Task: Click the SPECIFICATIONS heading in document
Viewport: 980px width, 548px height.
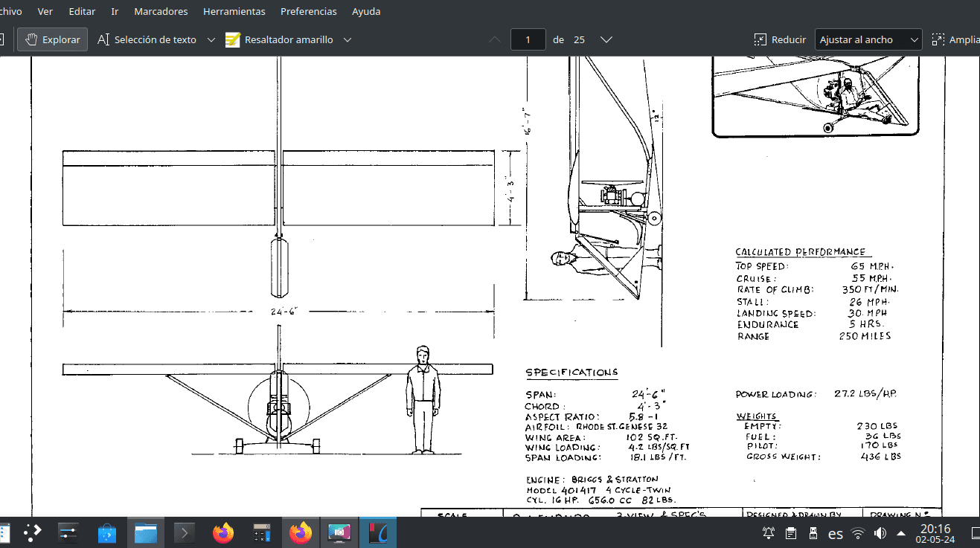Action: (x=571, y=372)
